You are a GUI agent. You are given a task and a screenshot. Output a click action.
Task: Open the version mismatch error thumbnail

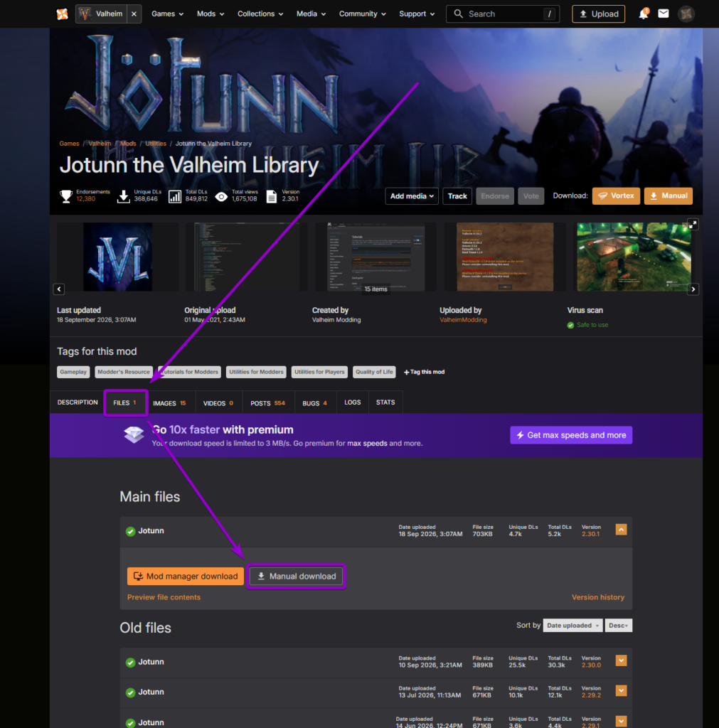tap(505, 257)
